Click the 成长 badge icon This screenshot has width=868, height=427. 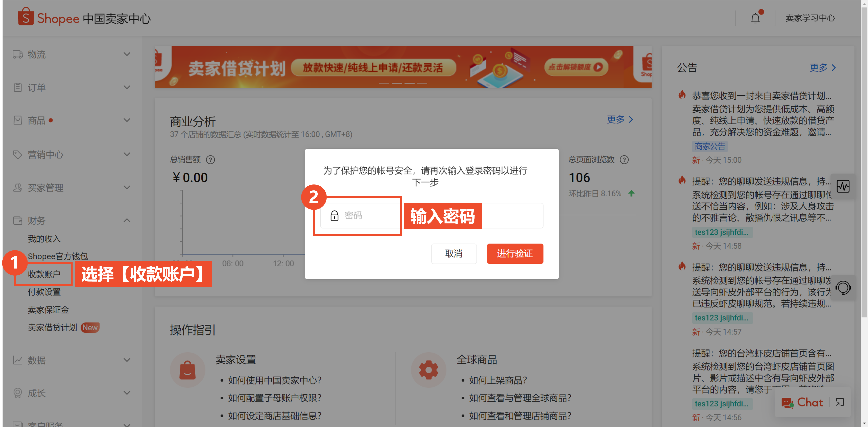18,393
